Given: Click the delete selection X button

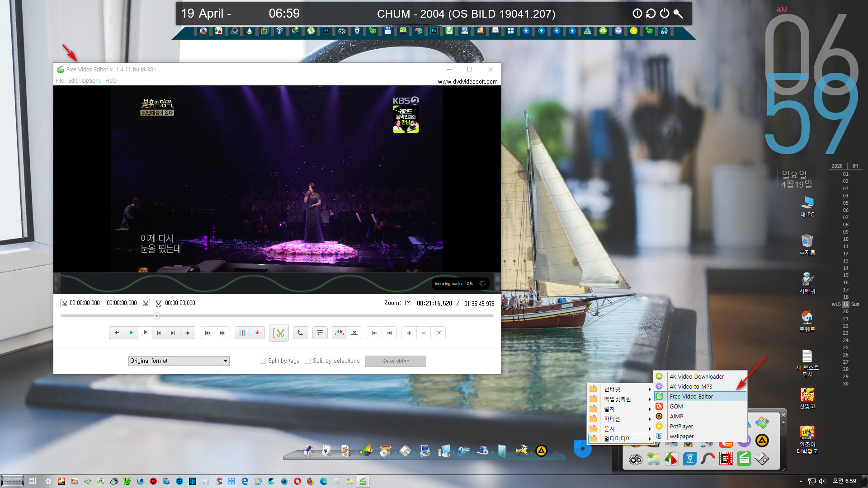Looking at the screenshot, I should pos(354,333).
